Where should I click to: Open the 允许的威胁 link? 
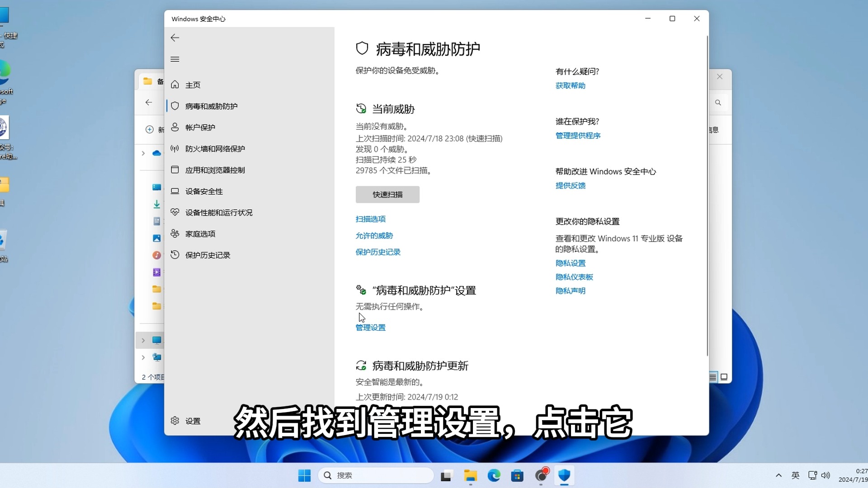374,235
